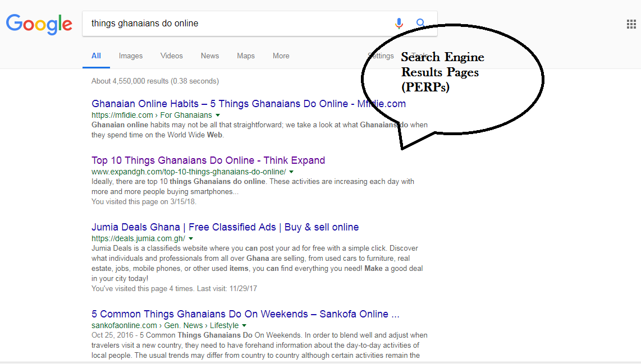The height and width of the screenshot is (364, 641).
Task: Expand dropdown arrow beside deals.jumia.com.gh URL
Action: tap(191, 238)
